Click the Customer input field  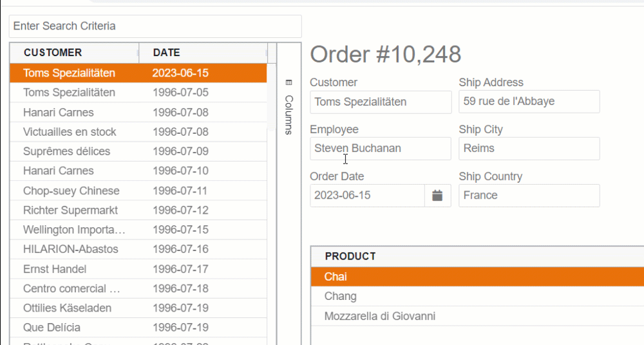(381, 102)
